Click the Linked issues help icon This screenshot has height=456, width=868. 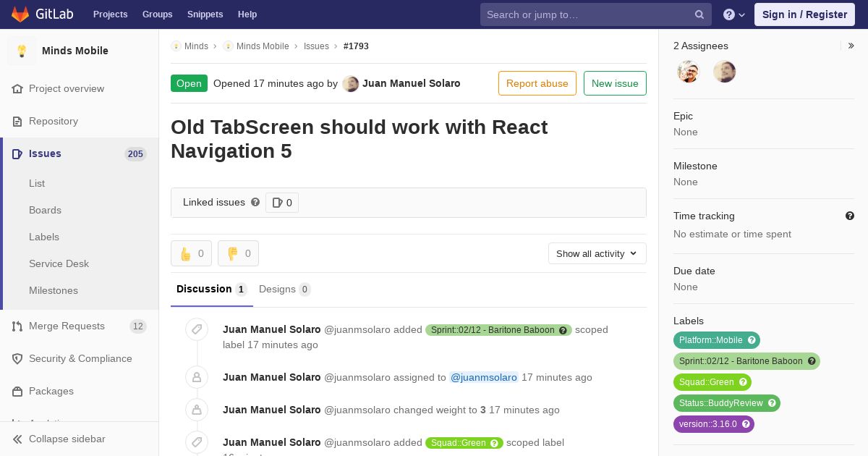click(255, 202)
